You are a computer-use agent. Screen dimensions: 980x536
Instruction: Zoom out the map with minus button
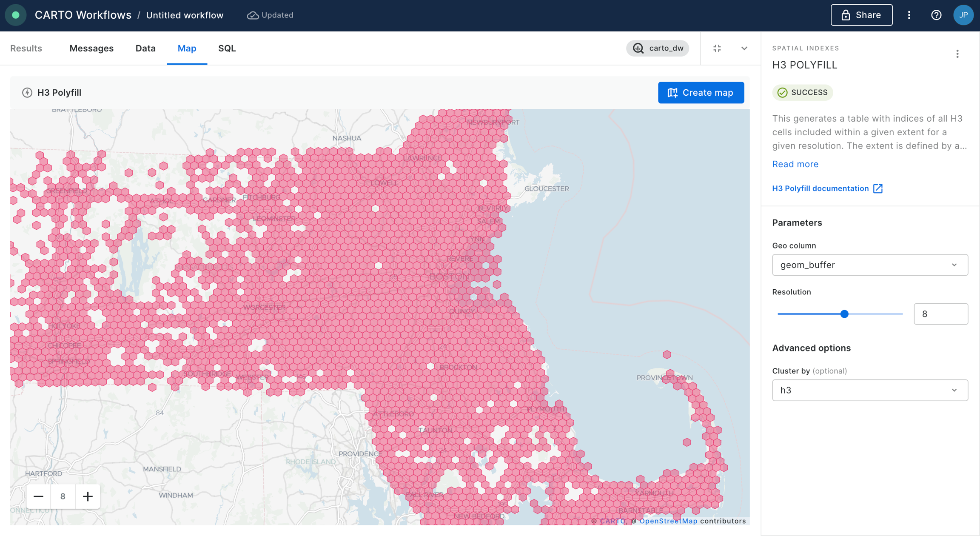pyautogui.click(x=38, y=496)
